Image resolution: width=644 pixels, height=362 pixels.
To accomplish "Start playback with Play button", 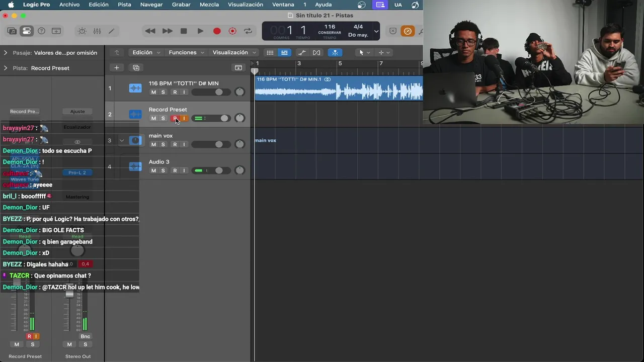I will [200, 31].
